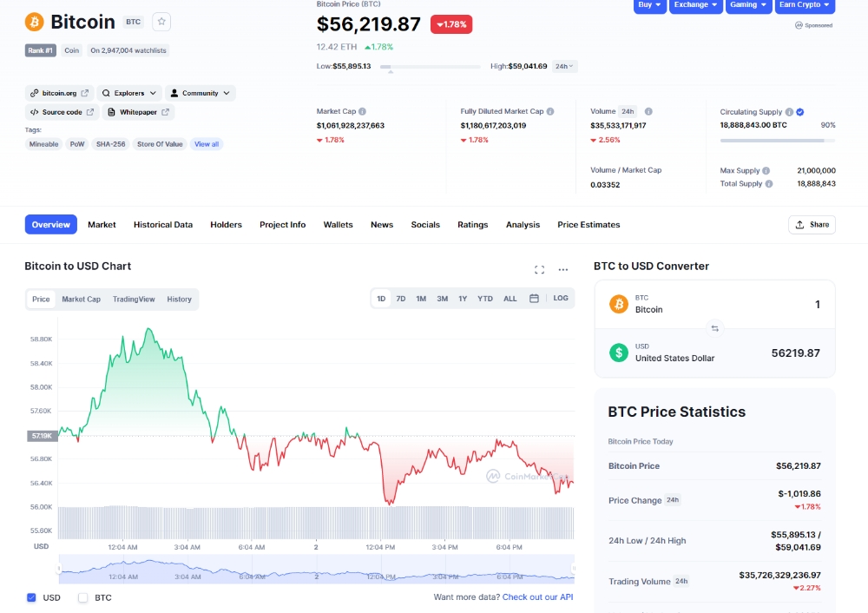This screenshot has height=613, width=868.
Task: Open the Price Estimates tab
Action: click(589, 224)
